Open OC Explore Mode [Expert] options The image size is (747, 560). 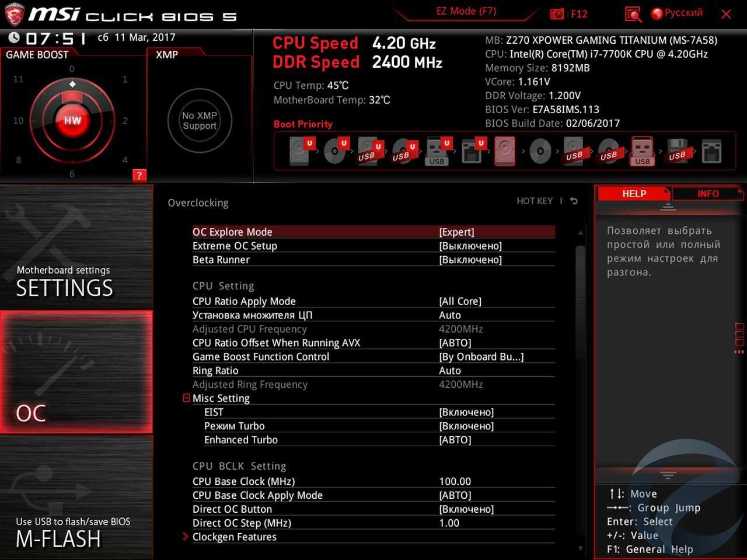(x=373, y=232)
